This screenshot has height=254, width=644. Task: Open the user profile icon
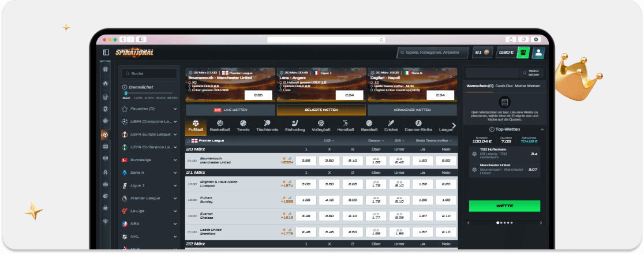click(538, 52)
